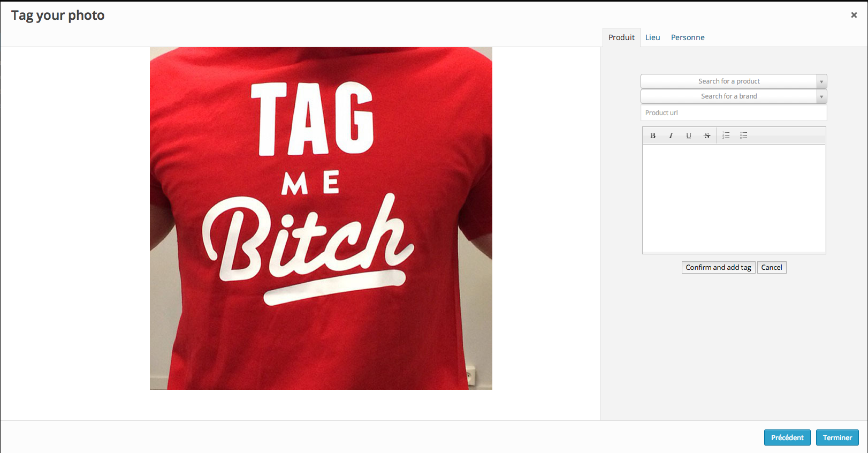The width and height of the screenshot is (868, 453).
Task: Click inside the description text area
Action: tap(734, 198)
